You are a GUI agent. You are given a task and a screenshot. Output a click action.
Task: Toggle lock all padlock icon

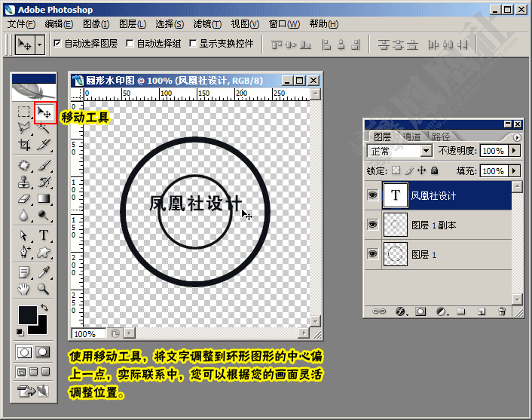click(434, 170)
